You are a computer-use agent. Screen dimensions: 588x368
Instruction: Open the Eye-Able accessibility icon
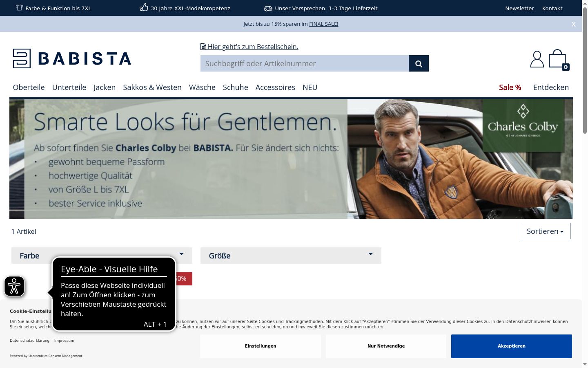click(x=14, y=286)
